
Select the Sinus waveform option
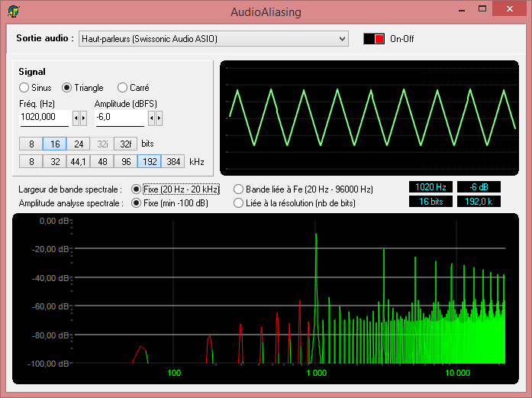(x=24, y=88)
